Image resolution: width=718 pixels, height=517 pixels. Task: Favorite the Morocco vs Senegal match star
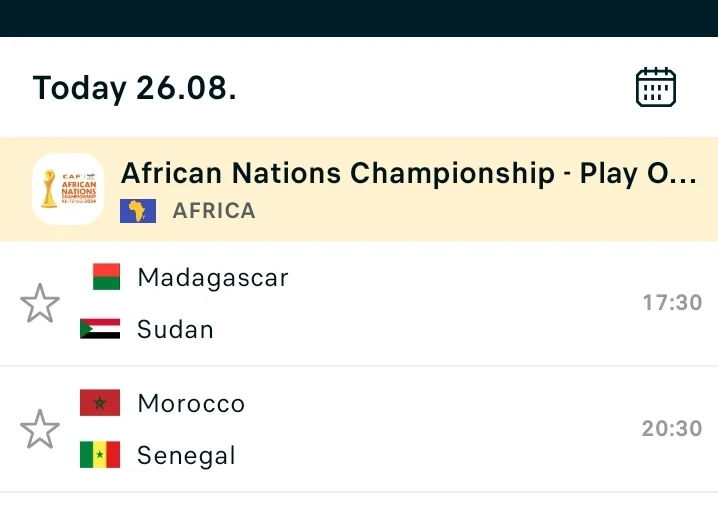click(x=40, y=429)
